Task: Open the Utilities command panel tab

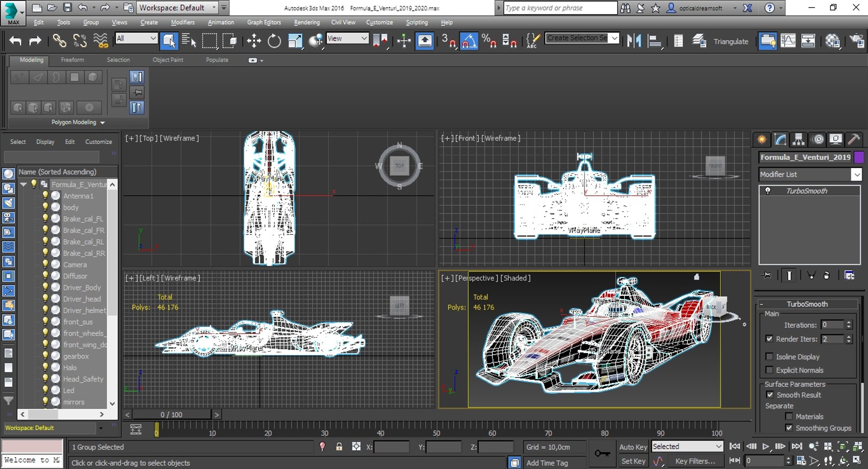Action: pyautogui.click(x=854, y=139)
